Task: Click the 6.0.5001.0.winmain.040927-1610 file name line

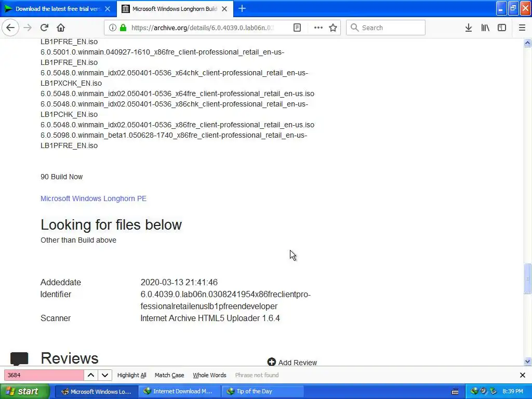Action: coord(162,52)
